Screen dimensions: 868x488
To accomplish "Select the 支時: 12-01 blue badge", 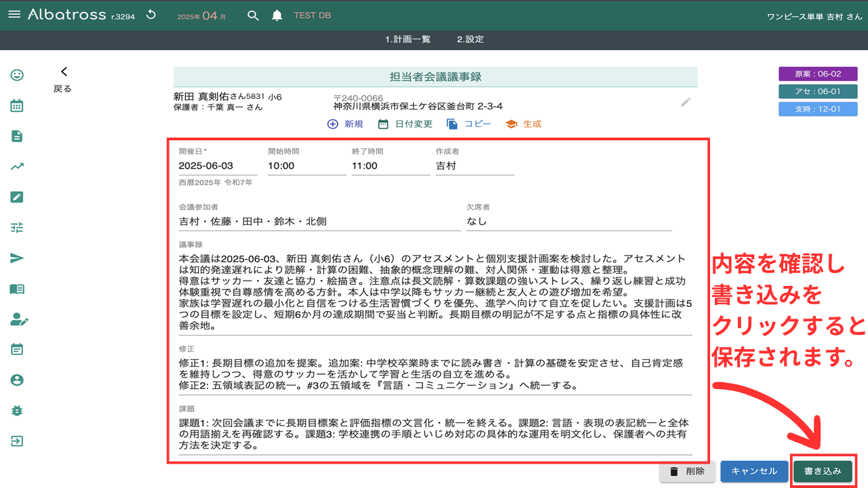I will click(x=818, y=109).
